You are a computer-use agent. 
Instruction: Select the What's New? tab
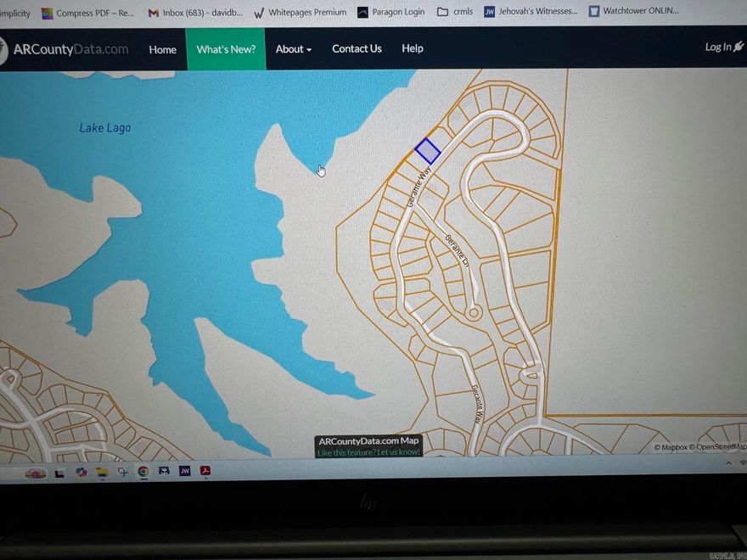coord(226,49)
